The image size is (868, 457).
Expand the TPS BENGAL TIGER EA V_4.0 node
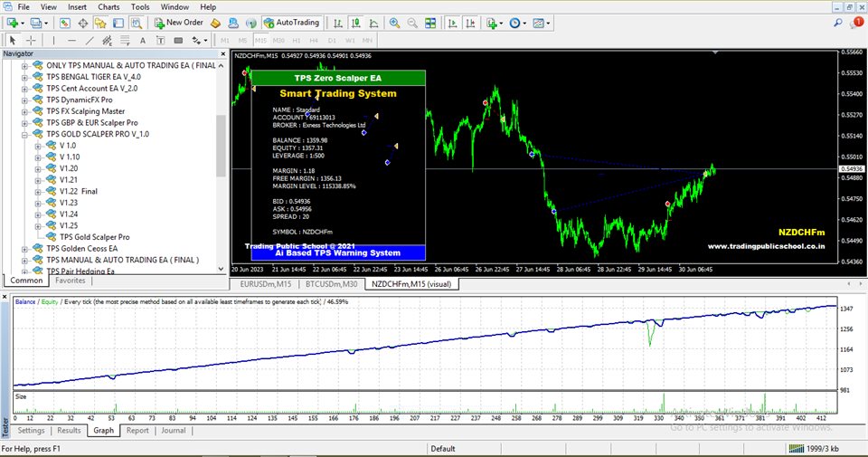tap(24, 78)
